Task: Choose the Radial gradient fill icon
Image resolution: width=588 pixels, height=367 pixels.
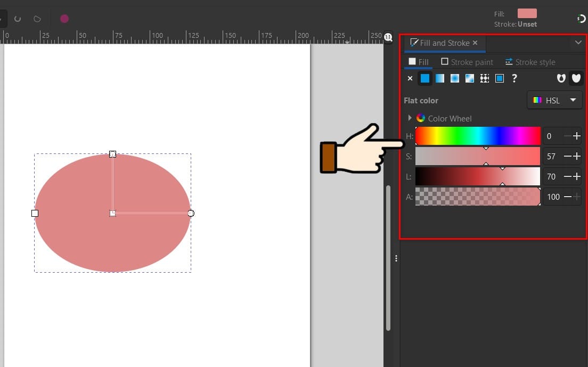Action: 455,78
